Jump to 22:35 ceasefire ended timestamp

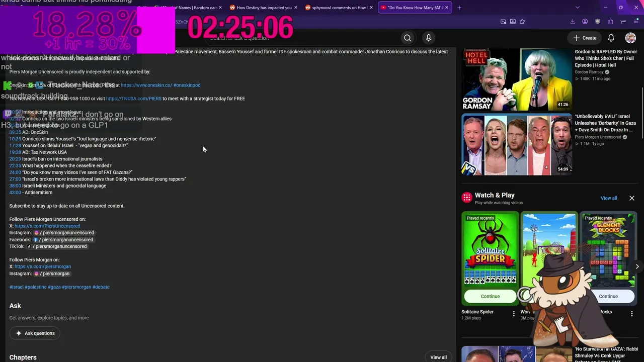pyautogui.click(x=15, y=165)
